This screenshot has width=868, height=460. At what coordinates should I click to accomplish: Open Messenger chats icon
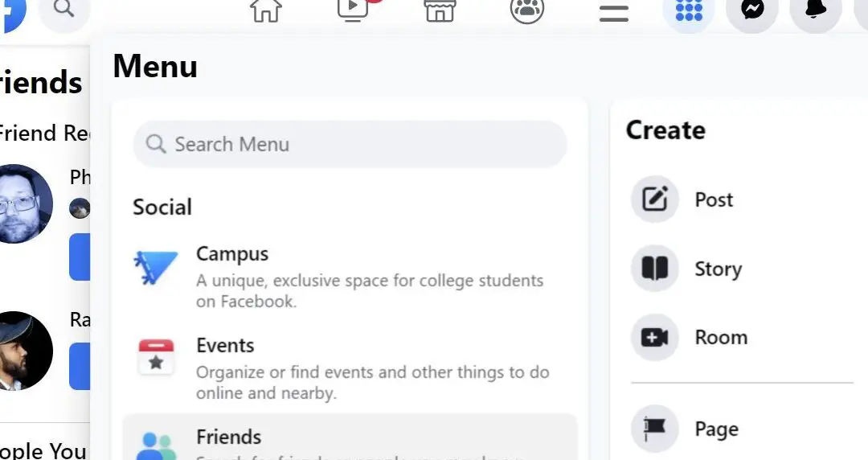(752, 10)
